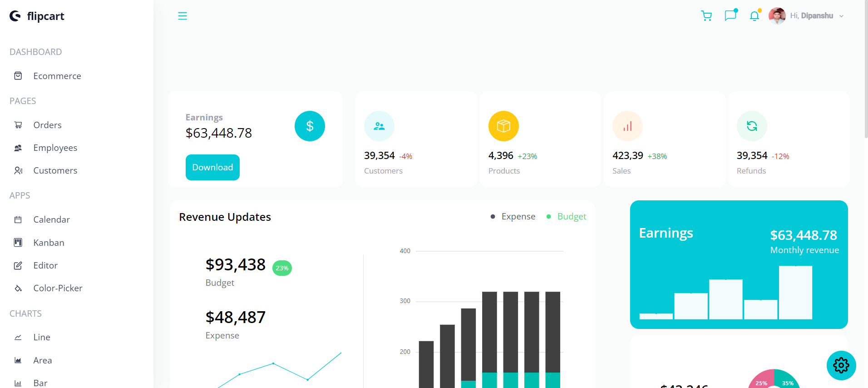Open the settings gear button
This screenshot has width=868, height=388.
pyautogui.click(x=841, y=365)
